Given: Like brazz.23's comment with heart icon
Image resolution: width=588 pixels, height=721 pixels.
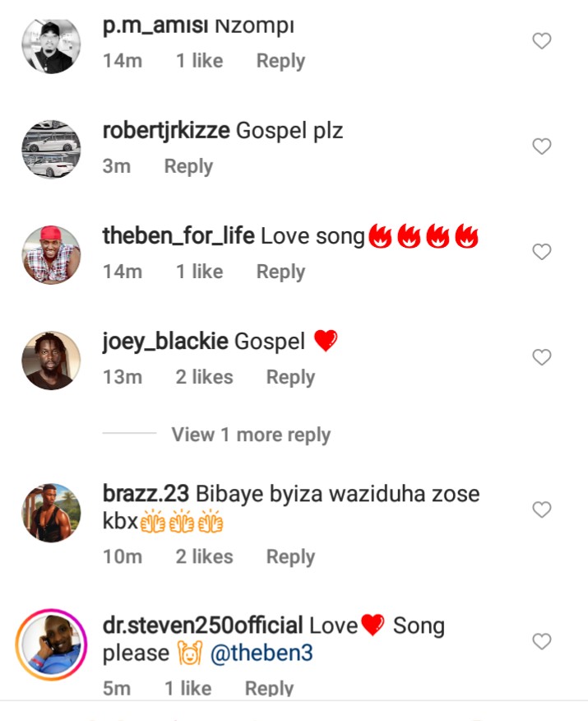Looking at the screenshot, I should coord(541,509).
